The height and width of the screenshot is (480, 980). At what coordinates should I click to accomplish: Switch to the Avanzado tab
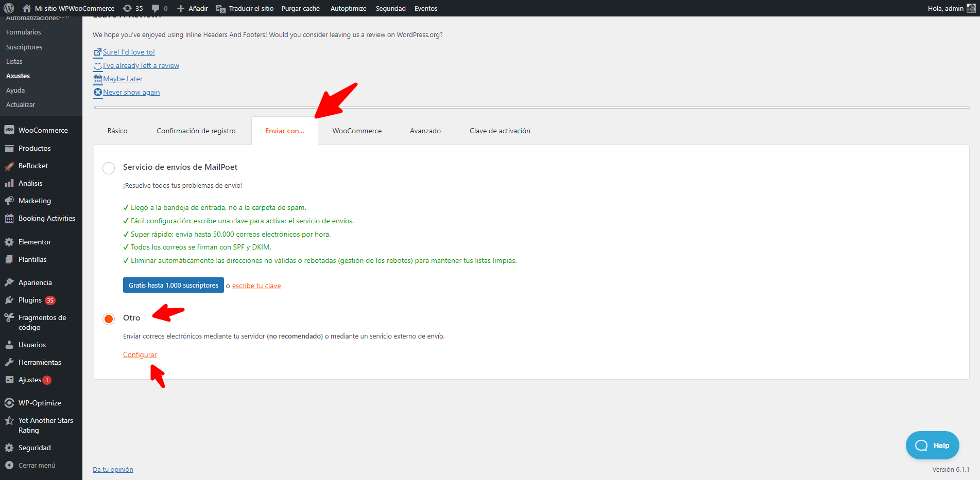coord(425,131)
